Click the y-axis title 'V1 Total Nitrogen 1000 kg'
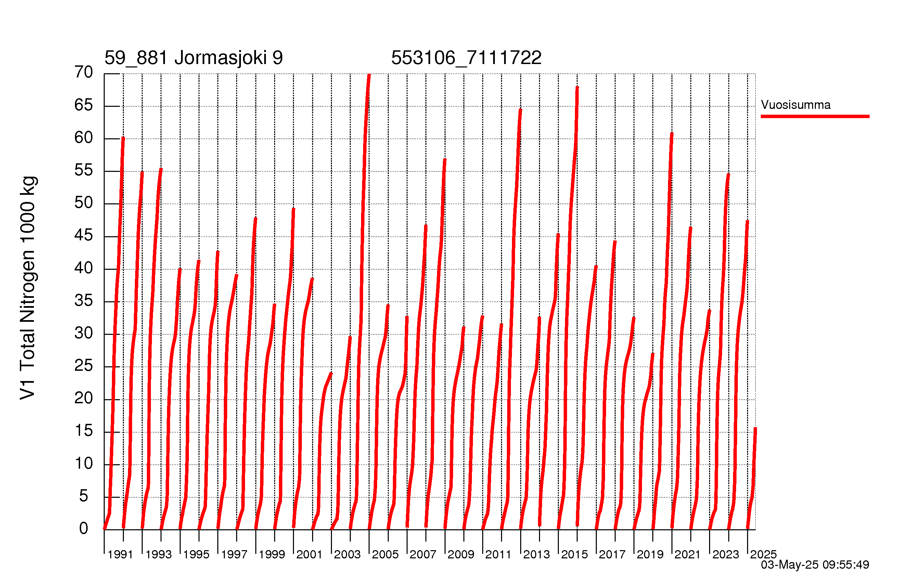 pyautogui.click(x=28, y=288)
